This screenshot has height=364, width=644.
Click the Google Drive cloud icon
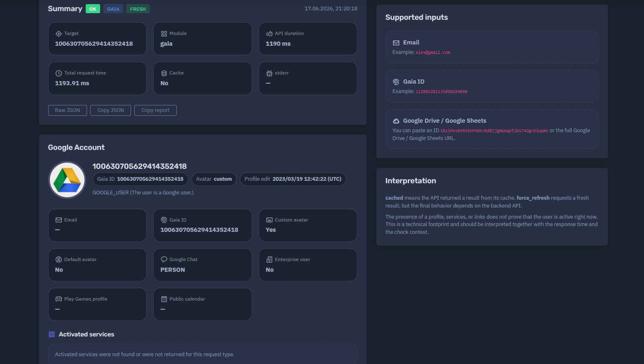(396, 121)
